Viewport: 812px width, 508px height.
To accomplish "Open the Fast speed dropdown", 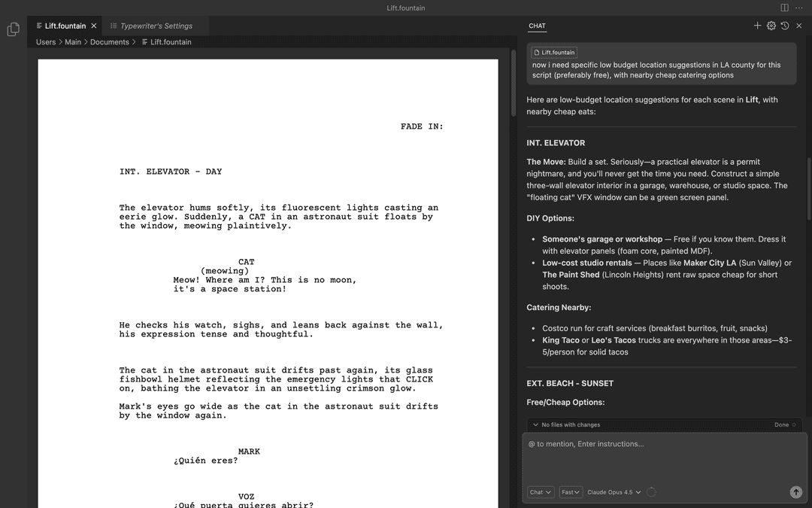I will (571, 491).
